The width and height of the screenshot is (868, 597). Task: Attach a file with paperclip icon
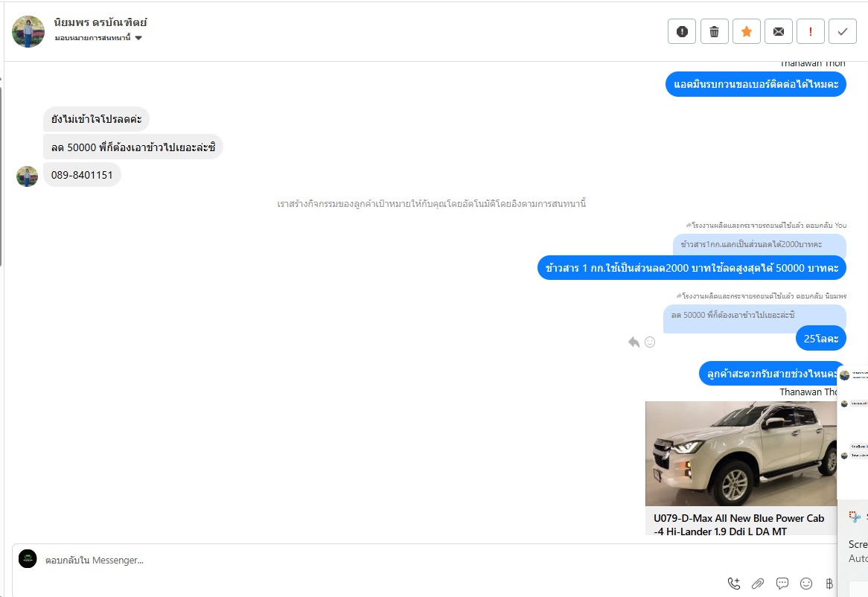pyautogui.click(x=758, y=583)
